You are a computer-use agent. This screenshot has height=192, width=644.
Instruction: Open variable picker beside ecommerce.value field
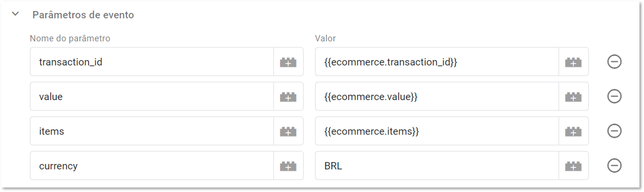573,96
